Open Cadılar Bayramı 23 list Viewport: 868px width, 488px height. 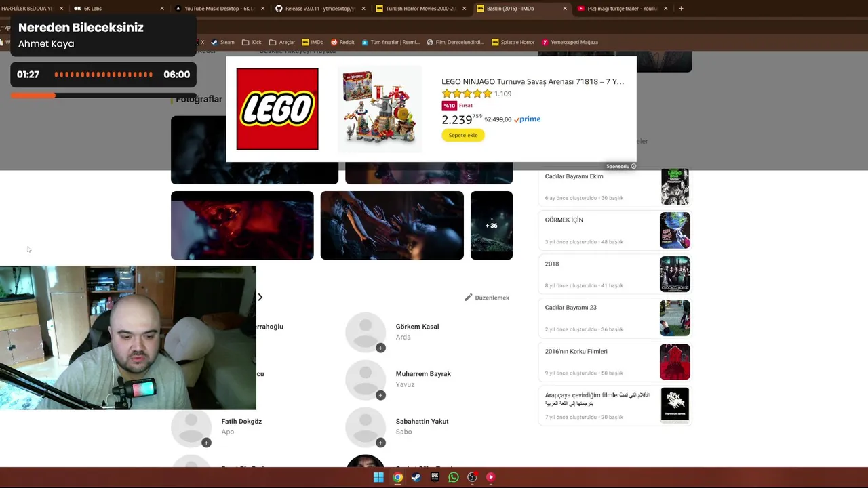(571, 308)
